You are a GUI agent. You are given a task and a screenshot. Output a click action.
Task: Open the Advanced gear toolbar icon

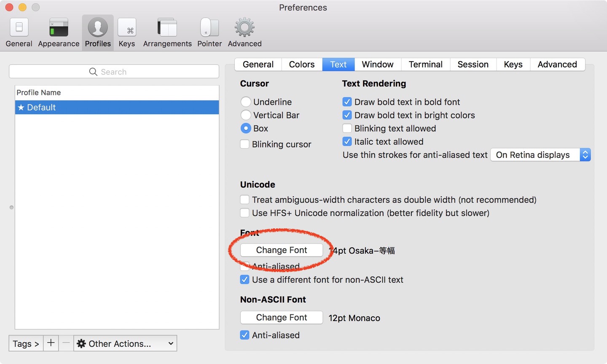coord(244,33)
